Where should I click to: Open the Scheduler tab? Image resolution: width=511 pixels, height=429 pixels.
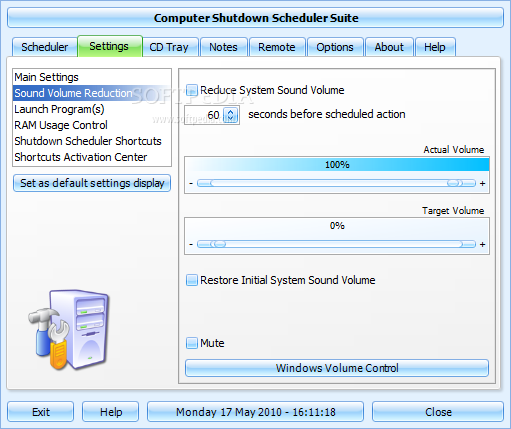(x=45, y=47)
